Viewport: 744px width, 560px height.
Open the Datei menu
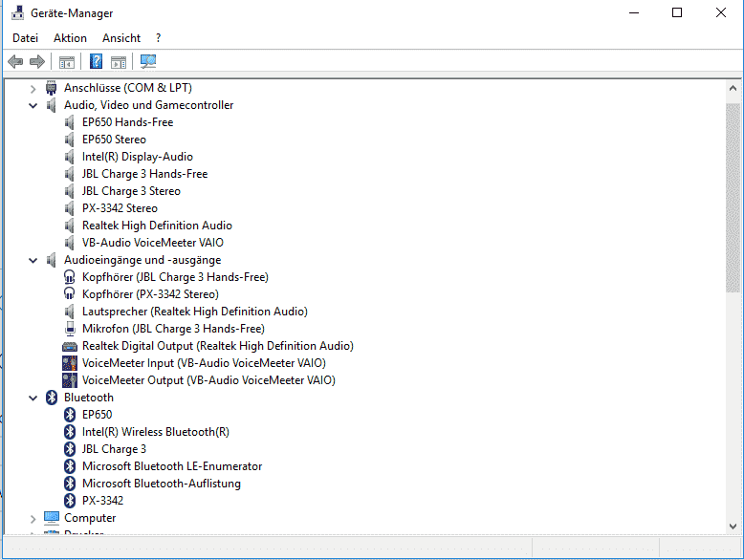click(25, 38)
